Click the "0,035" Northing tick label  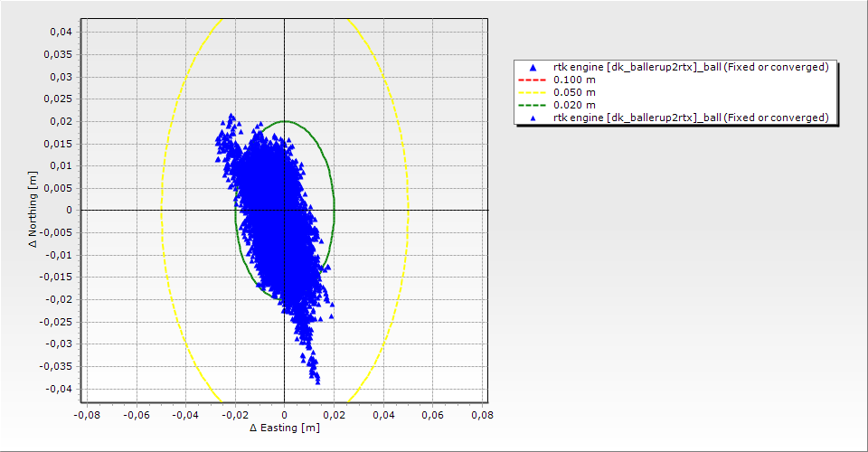click(x=58, y=54)
